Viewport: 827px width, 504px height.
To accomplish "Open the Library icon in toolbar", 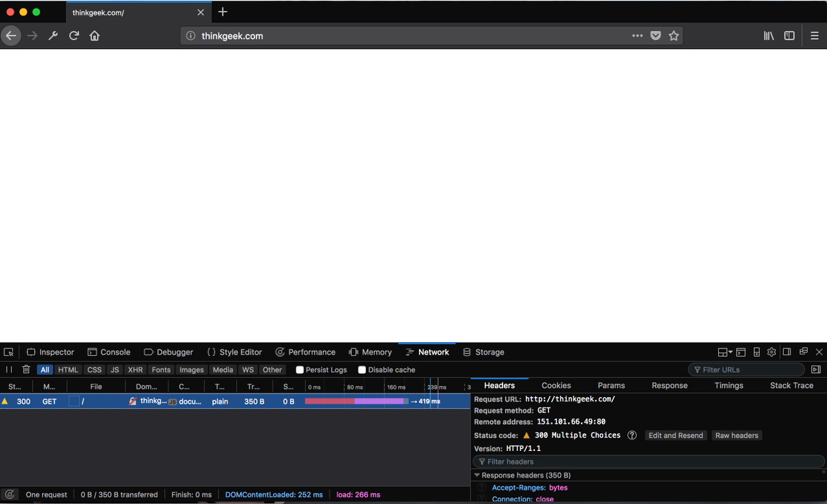I will [769, 36].
